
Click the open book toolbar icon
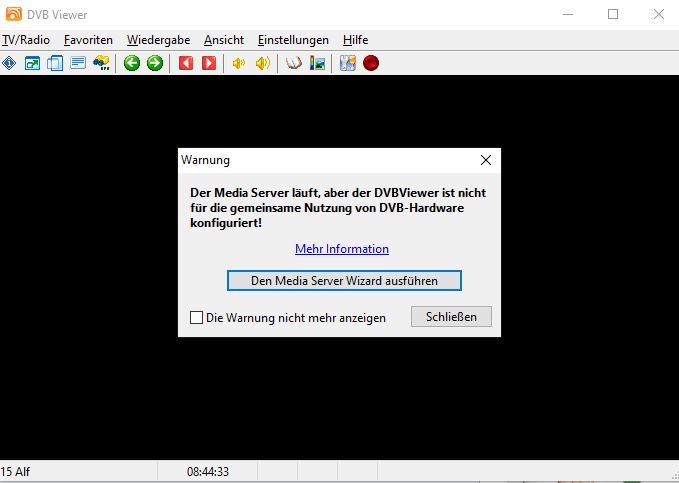pyautogui.click(x=294, y=63)
